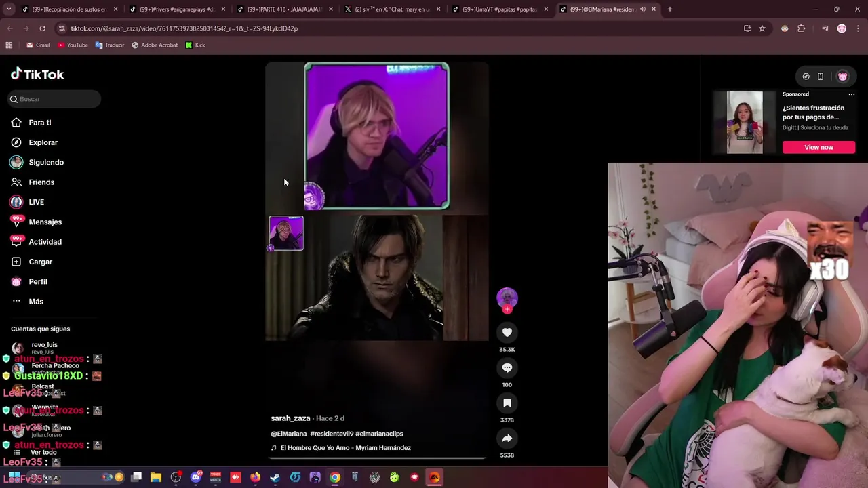
Task: Open the sponsored ad options menu
Action: tap(852, 94)
